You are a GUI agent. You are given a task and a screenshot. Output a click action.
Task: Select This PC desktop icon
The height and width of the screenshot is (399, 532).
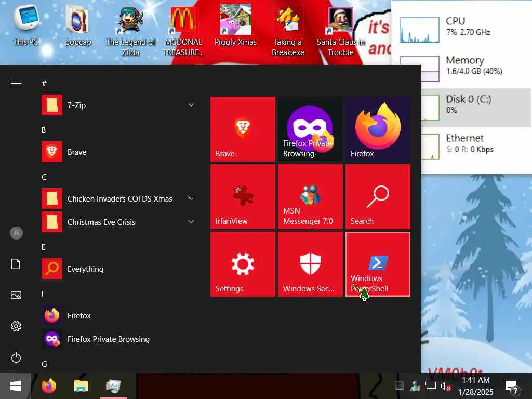(x=26, y=25)
